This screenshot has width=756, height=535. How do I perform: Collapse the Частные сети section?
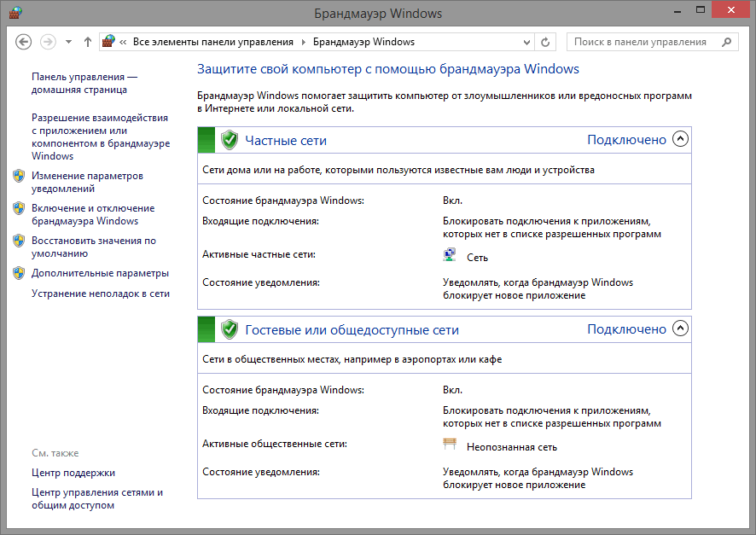click(680, 140)
